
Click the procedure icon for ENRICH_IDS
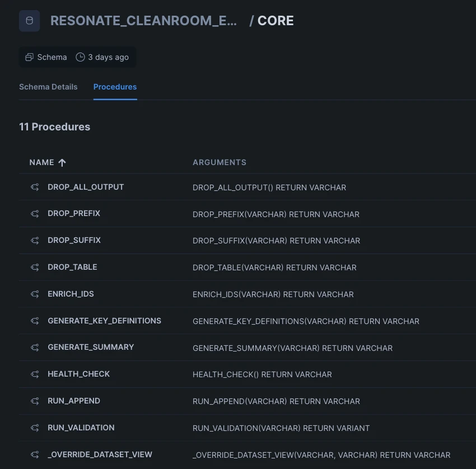tap(35, 294)
